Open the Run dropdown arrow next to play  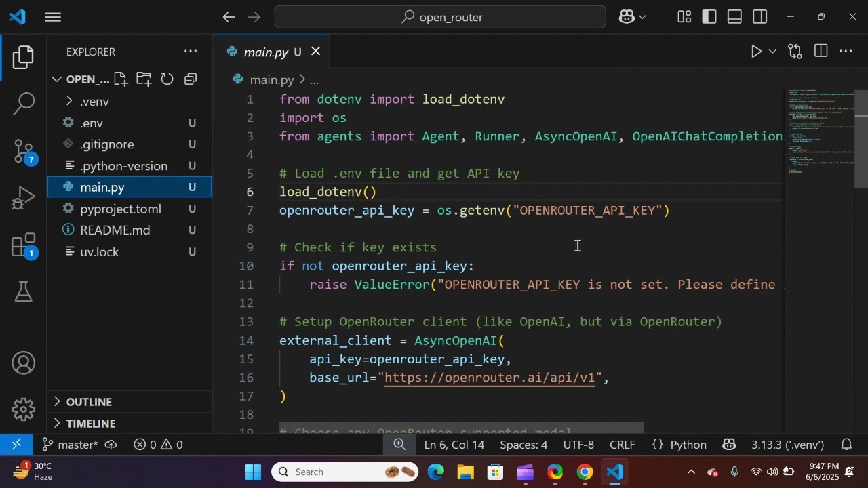pyautogui.click(x=772, y=52)
